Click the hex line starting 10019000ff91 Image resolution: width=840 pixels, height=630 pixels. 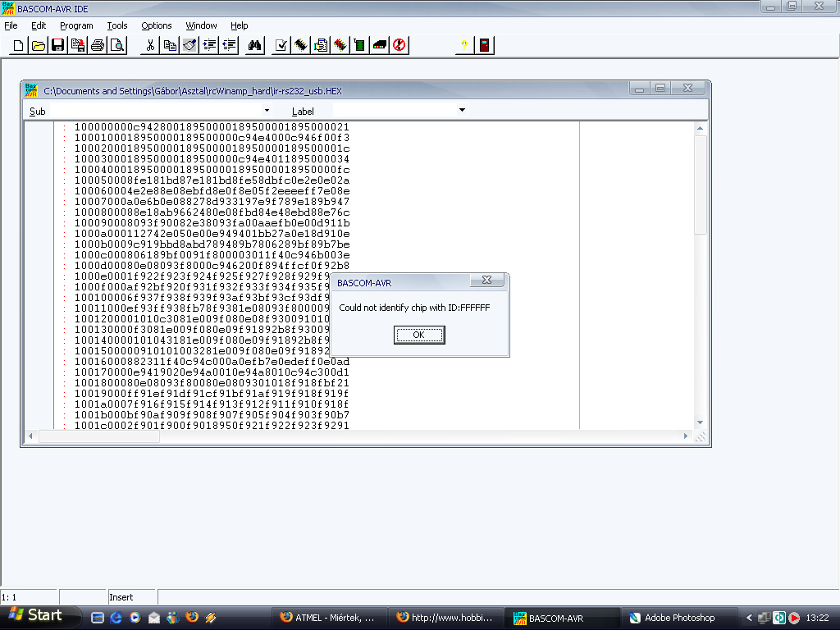[212, 394]
